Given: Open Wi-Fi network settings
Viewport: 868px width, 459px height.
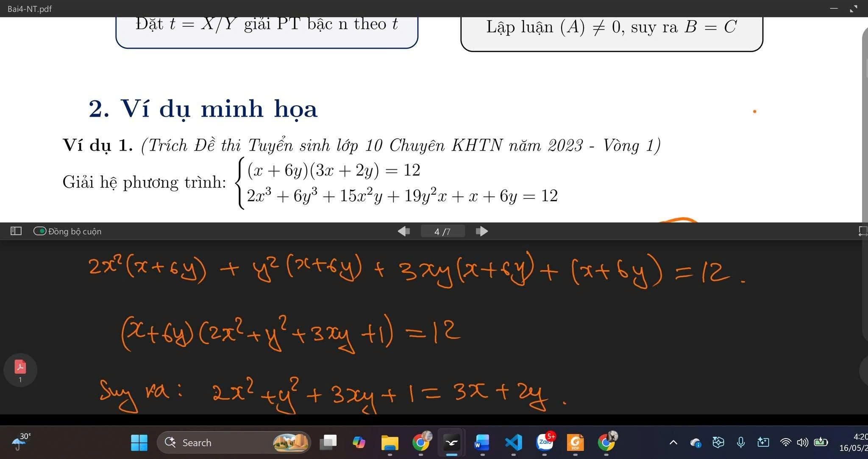Looking at the screenshot, I should point(785,442).
